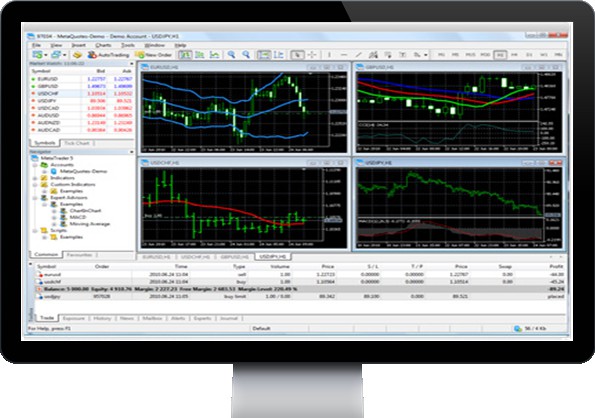595x418 pixels.
Task: Open the Exposure tab in Toolbox
Action: point(74,318)
